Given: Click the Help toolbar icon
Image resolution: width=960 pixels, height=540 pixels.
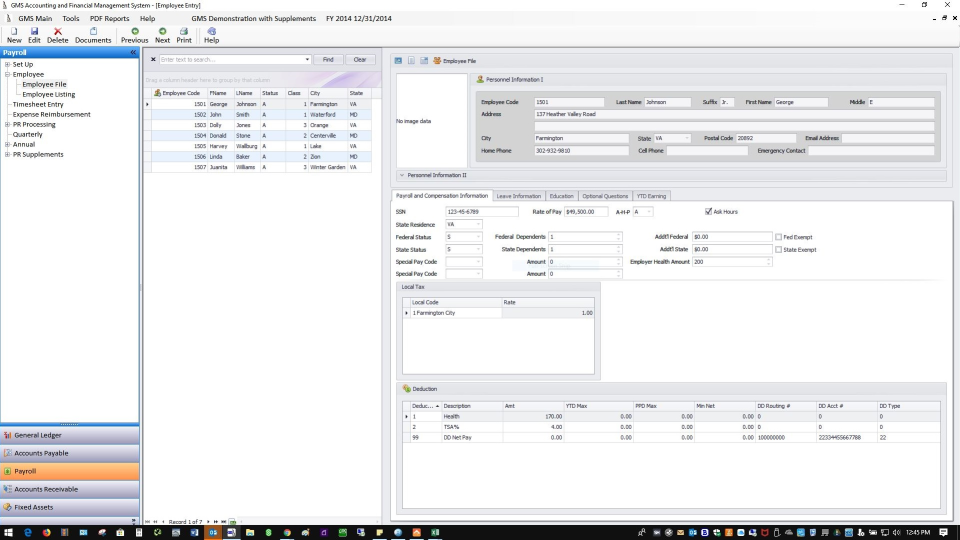Looking at the screenshot, I should click(211, 32).
